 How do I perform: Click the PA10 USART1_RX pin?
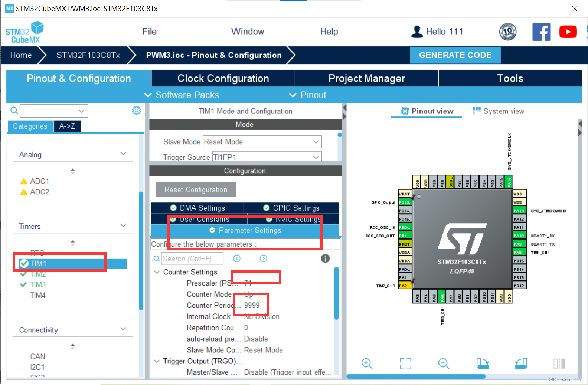click(519, 236)
